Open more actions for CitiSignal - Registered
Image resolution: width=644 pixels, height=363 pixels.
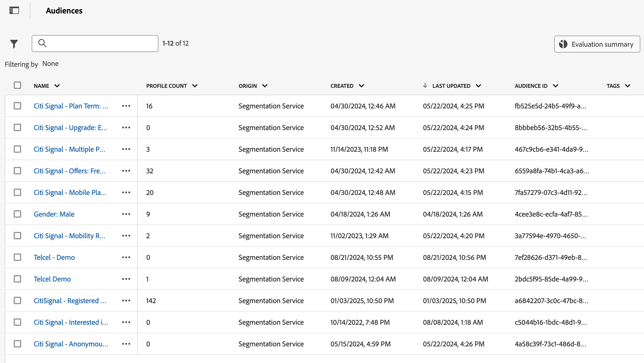pyautogui.click(x=126, y=301)
